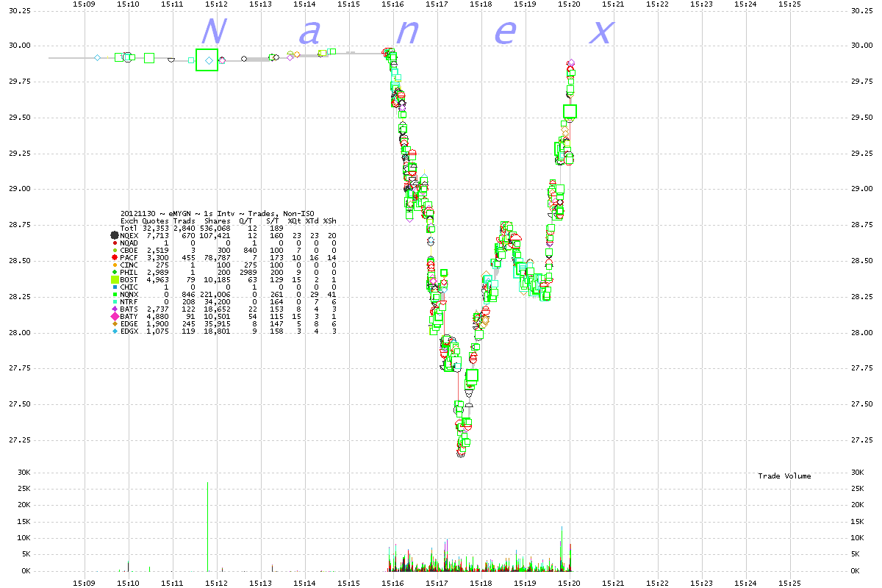The height and width of the screenshot is (588, 882).
Task: Click the cyan diamond trade near 15:09
Action: tap(97, 57)
